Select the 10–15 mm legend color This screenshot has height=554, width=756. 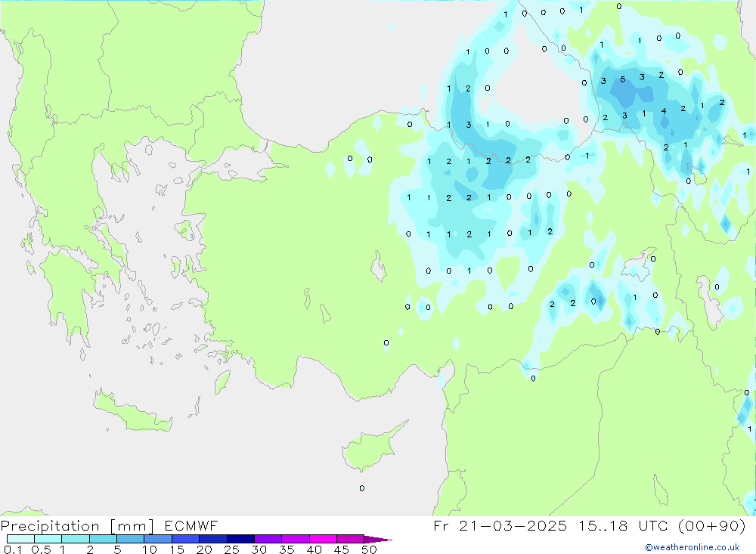pyautogui.click(x=158, y=539)
